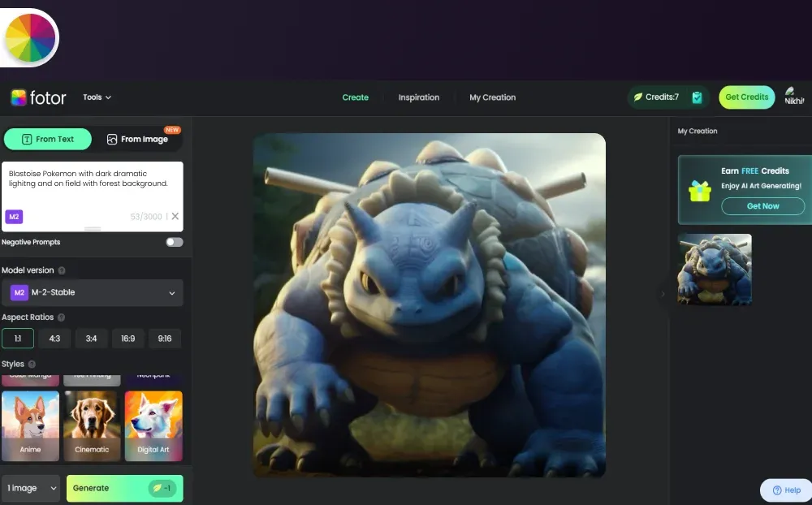Open the Tools dropdown menu
This screenshot has height=505, width=812.
(97, 97)
